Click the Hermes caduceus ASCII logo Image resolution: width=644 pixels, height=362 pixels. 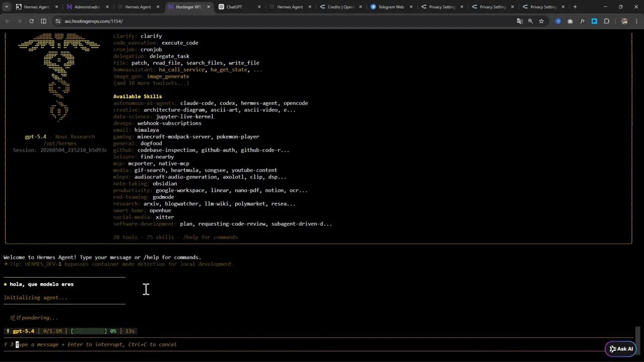59,76
